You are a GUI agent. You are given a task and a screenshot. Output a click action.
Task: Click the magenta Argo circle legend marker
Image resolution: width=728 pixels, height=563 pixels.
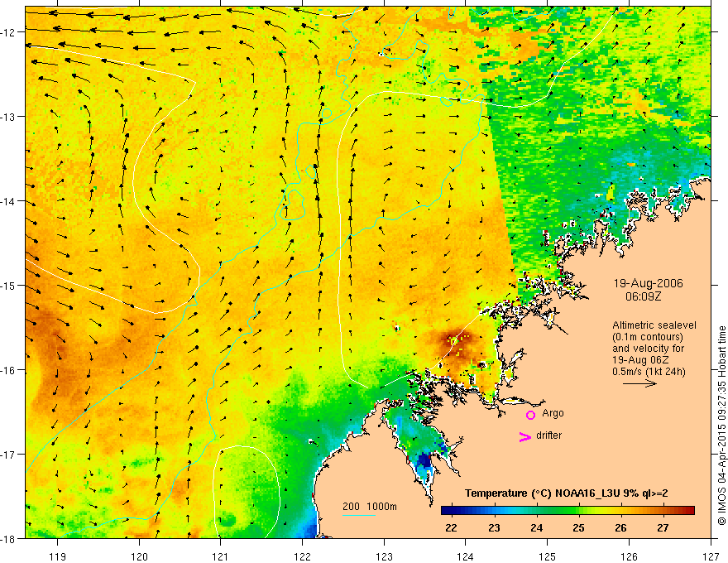pos(530,414)
